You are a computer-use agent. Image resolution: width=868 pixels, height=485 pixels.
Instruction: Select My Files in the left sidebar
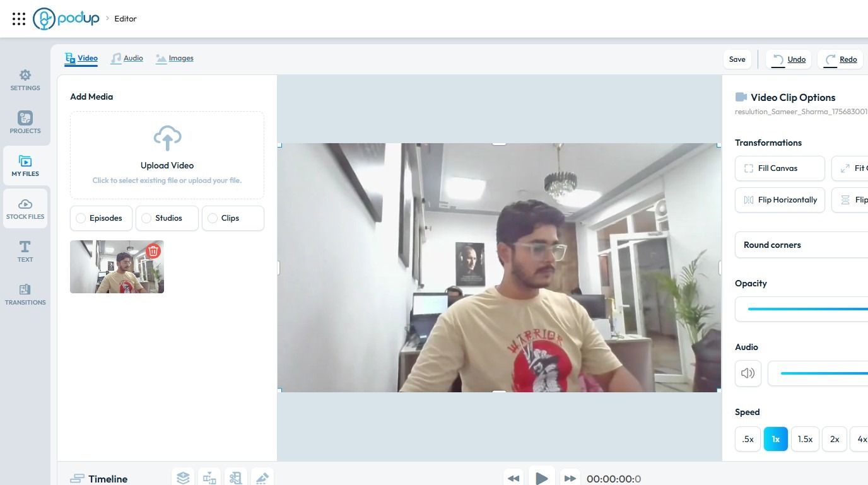25,166
